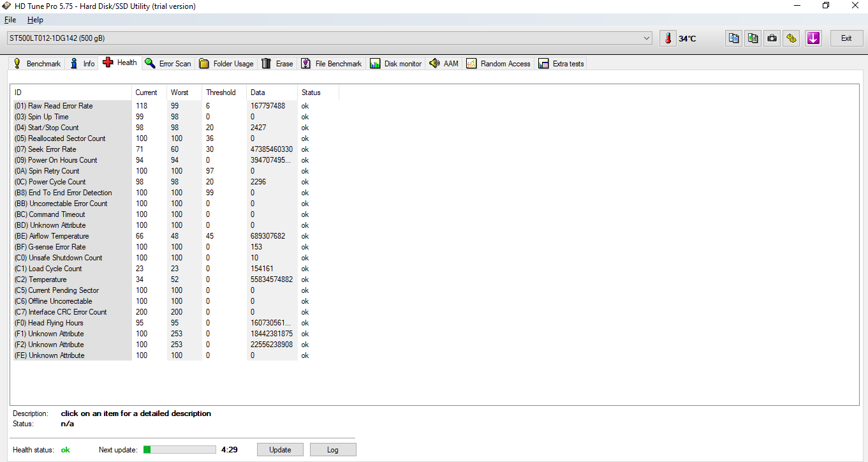
Task: Switch to the Benchmark tab
Action: [37, 63]
